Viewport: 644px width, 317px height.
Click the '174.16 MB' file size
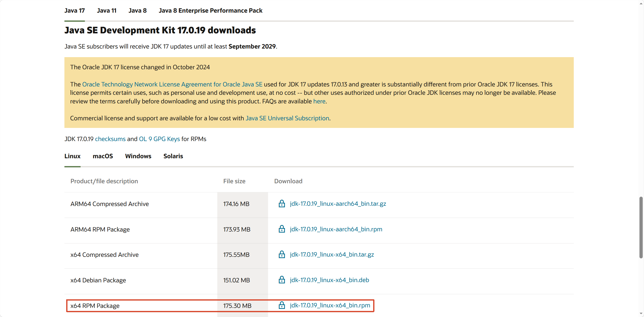pos(236,204)
